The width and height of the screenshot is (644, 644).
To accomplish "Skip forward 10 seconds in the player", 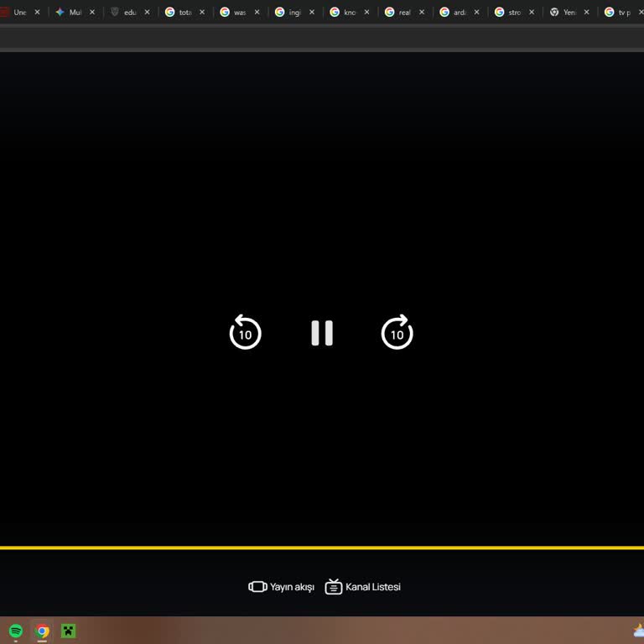I will (397, 332).
